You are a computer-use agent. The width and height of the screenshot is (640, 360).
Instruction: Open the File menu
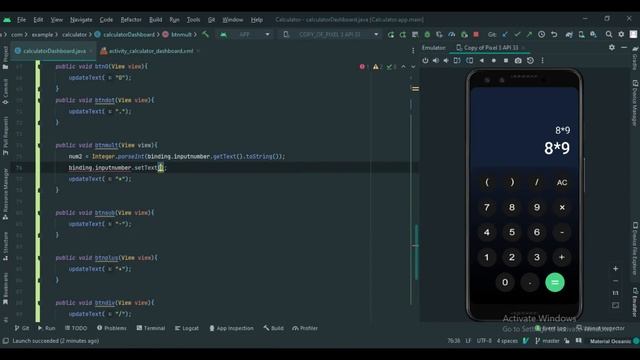point(21,20)
